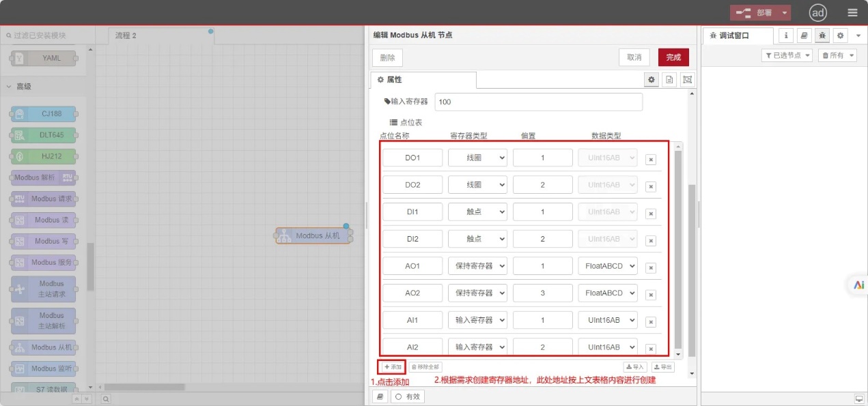Toggle debug messages with the bug icon
This screenshot has width=868, height=406.
pyautogui.click(x=824, y=35)
